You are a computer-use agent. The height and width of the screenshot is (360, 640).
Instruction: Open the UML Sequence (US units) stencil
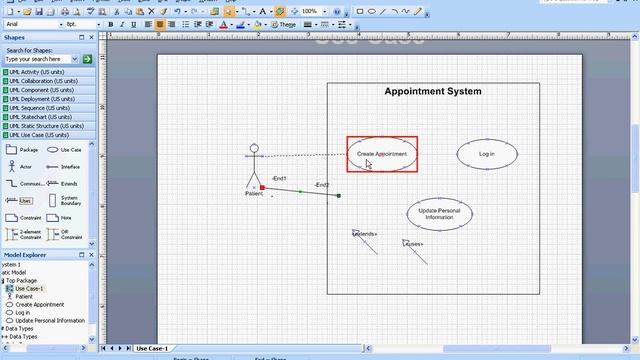click(x=49, y=108)
